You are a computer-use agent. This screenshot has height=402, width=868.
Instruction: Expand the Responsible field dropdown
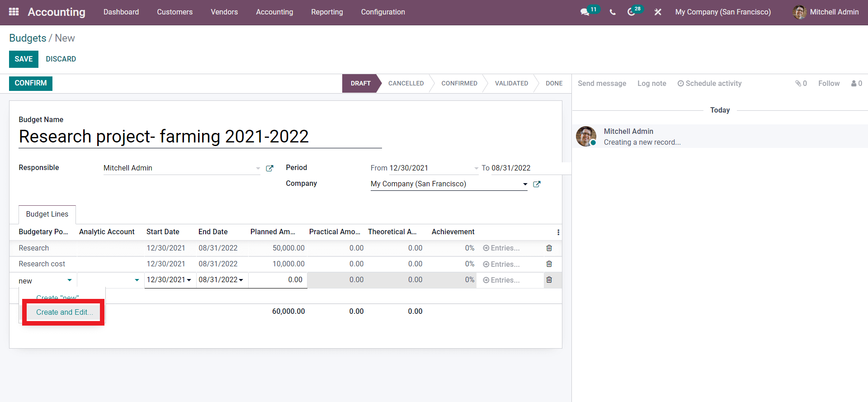click(258, 168)
